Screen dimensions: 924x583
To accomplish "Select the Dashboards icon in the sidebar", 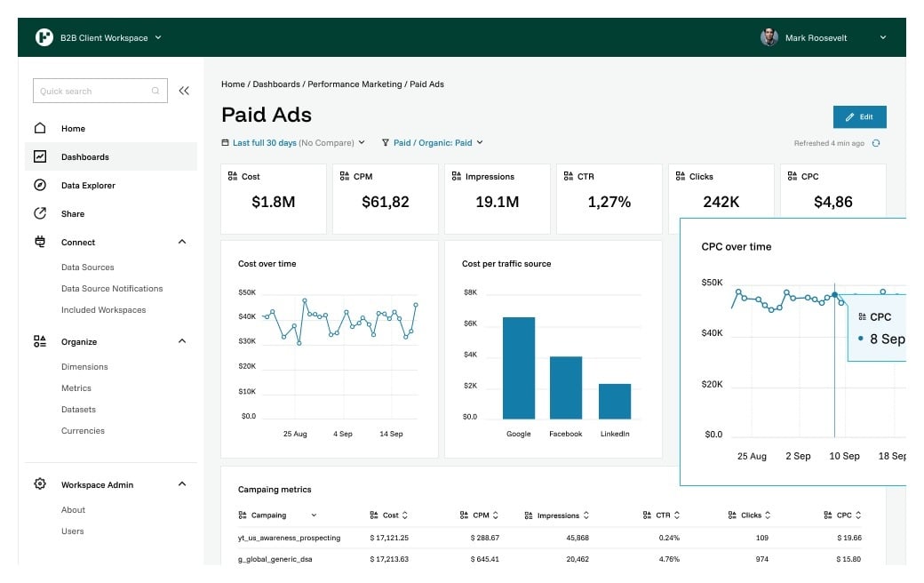I will point(42,156).
